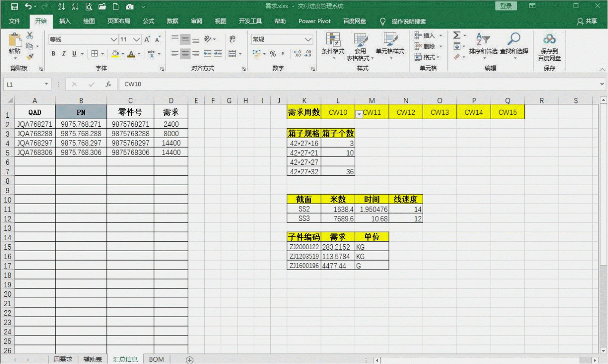The height and width of the screenshot is (364, 608).
Task: Add a new sheet with plus button
Action: (190, 360)
